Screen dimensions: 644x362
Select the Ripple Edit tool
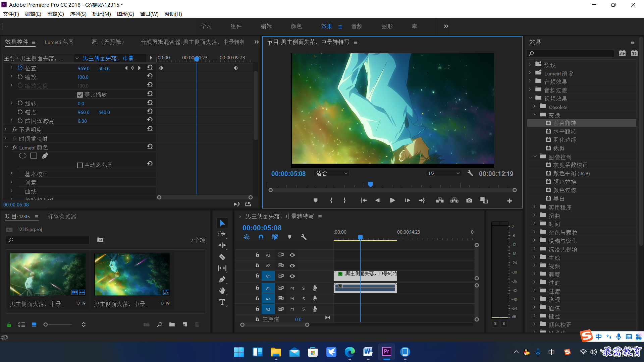pos(222,245)
